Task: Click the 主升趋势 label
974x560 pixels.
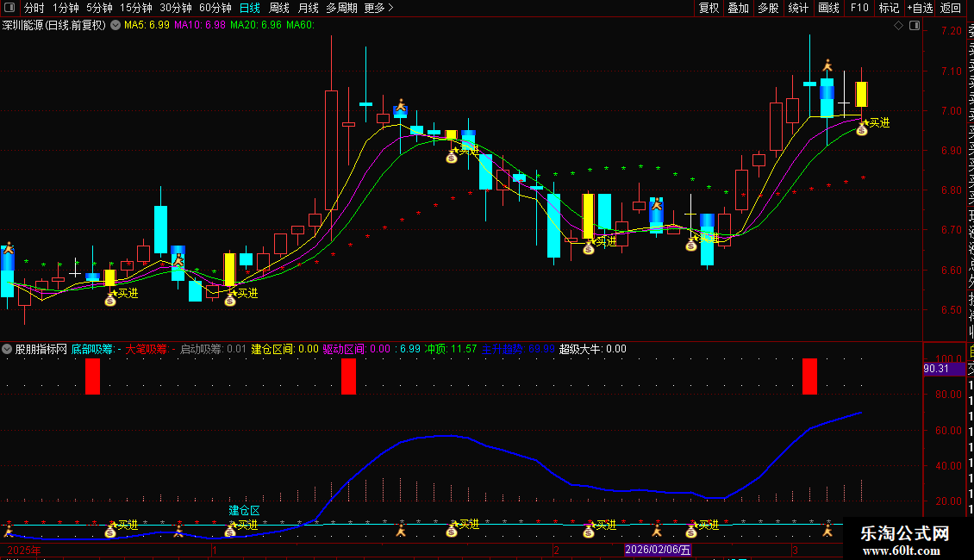Action: click(x=518, y=349)
